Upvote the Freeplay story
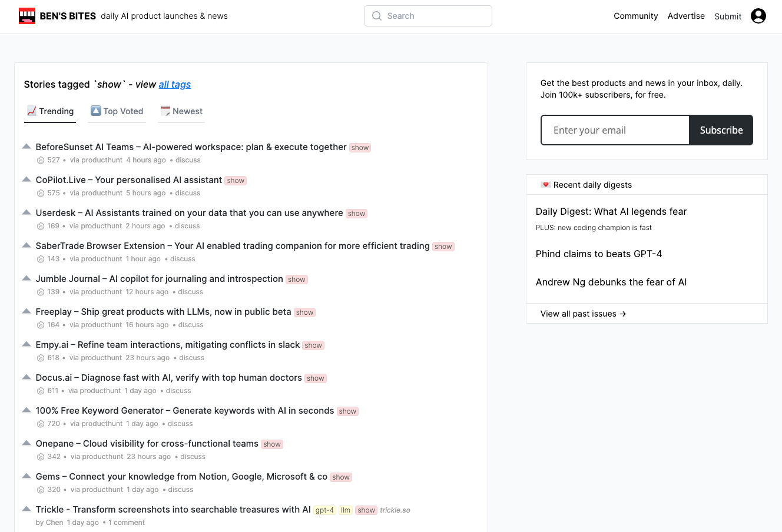The image size is (782, 532). click(x=26, y=311)
